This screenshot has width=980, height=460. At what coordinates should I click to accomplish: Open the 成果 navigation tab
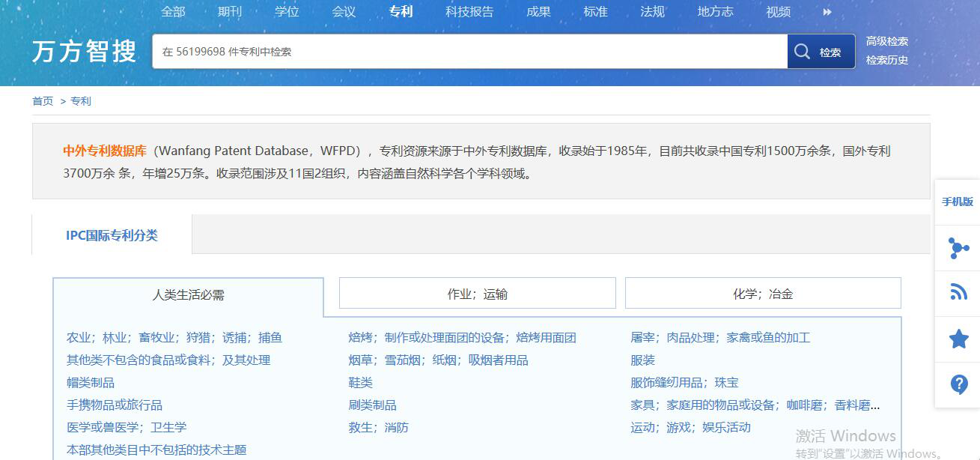(538, 12)
